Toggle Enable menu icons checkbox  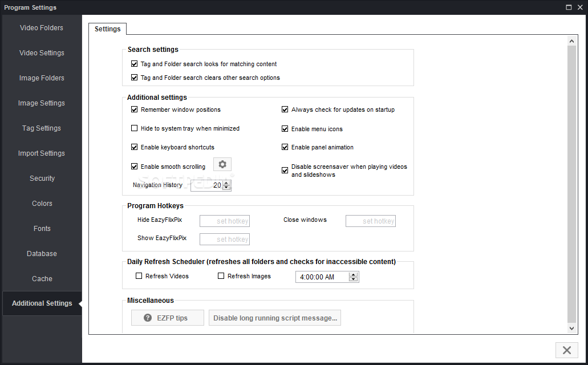click(x=285, y=129)
